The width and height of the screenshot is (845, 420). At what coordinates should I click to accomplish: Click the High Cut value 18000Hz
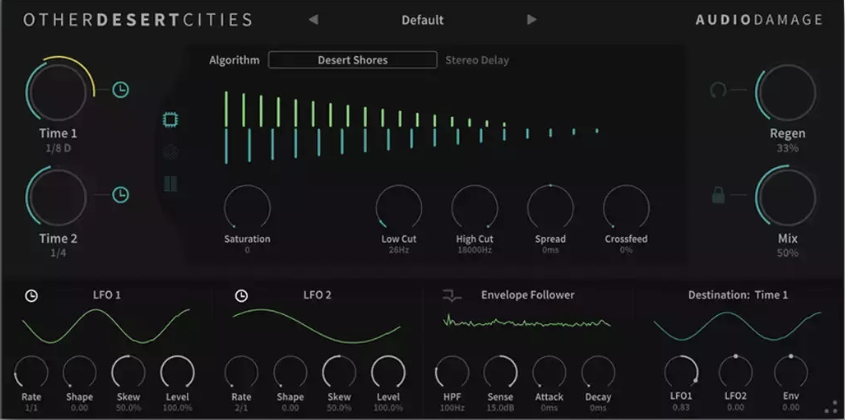[475, 250]
